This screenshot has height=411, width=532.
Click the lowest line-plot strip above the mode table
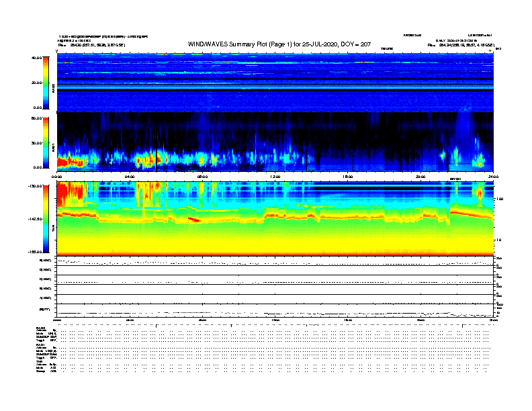point(275,311)
